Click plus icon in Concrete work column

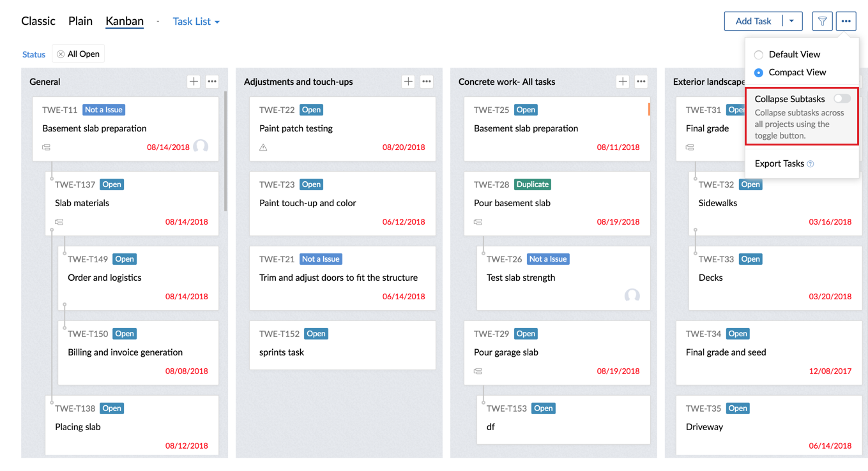coord(623,82)
